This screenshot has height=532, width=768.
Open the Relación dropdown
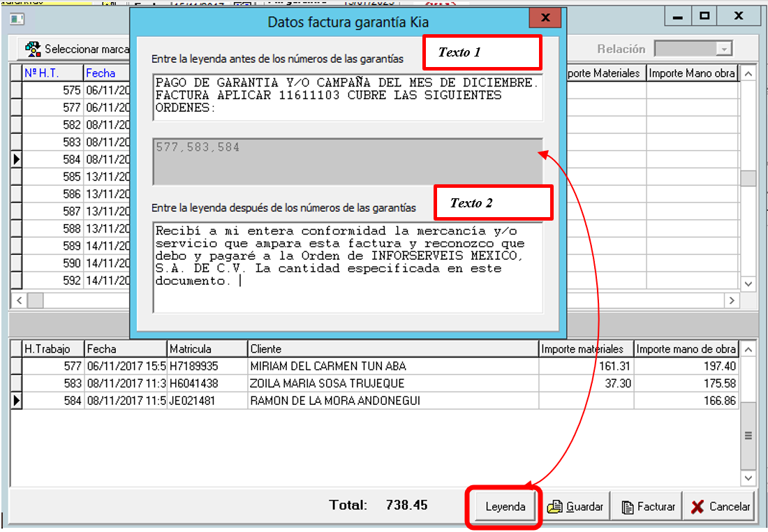(723, 48)
